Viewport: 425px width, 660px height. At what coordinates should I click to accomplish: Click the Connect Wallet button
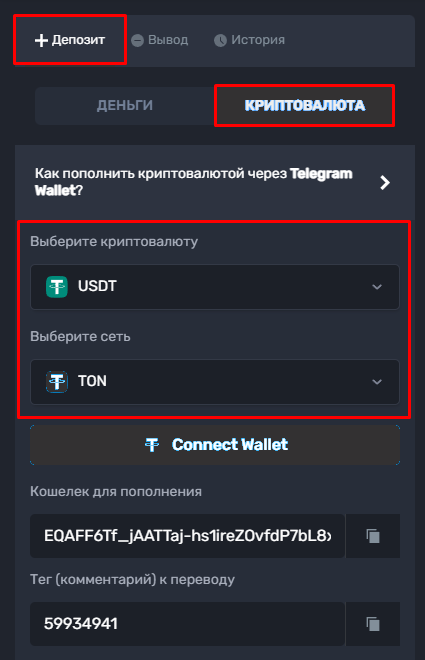[215, 445]
